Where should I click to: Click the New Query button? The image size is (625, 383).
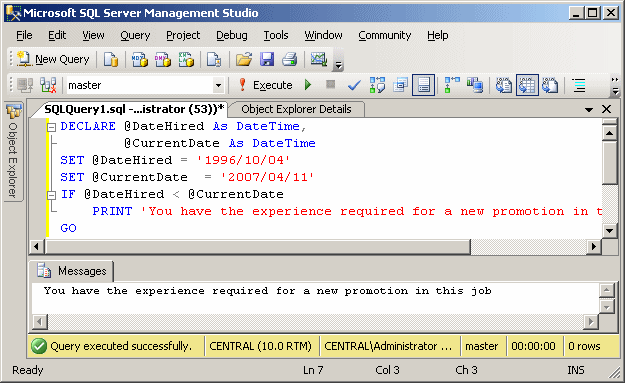53,59
